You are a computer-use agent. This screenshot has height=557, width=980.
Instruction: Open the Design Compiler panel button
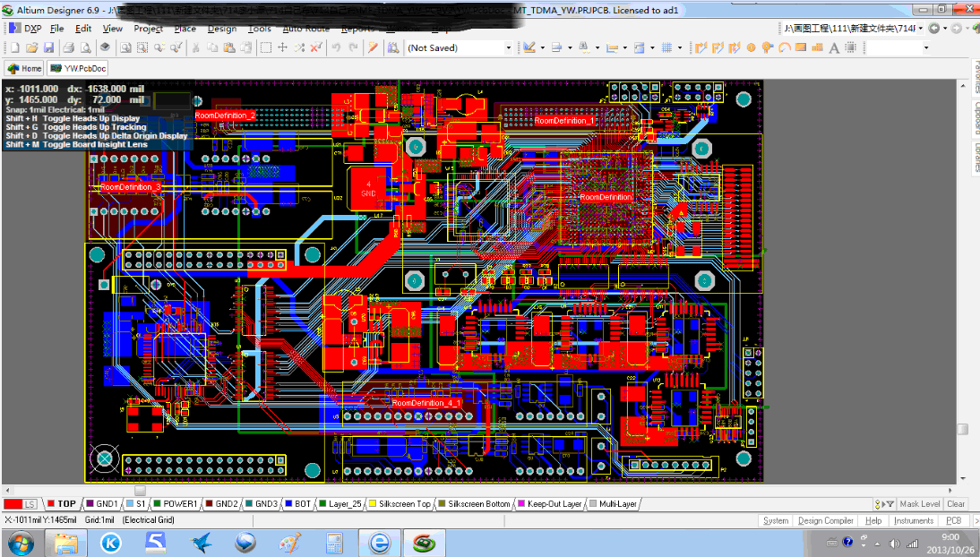pos(826,520)
